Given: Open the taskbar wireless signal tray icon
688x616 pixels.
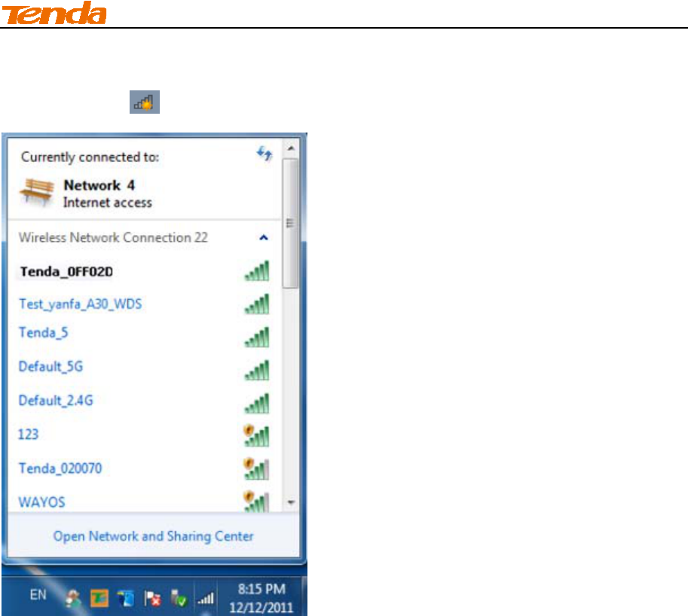Looking at the screenshot, I should 206,599.
